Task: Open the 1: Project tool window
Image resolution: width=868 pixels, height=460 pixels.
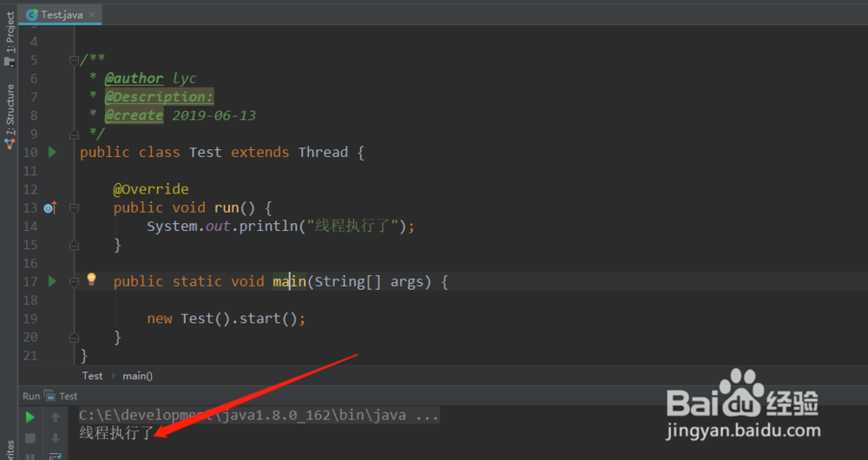Action: pyautogui.click(x=10, y=39)
